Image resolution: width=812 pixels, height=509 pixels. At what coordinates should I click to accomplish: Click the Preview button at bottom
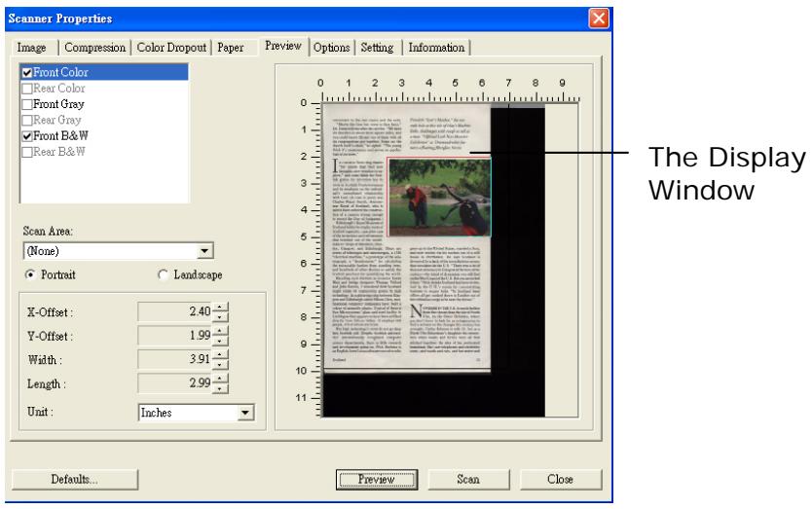coord(377,480)
